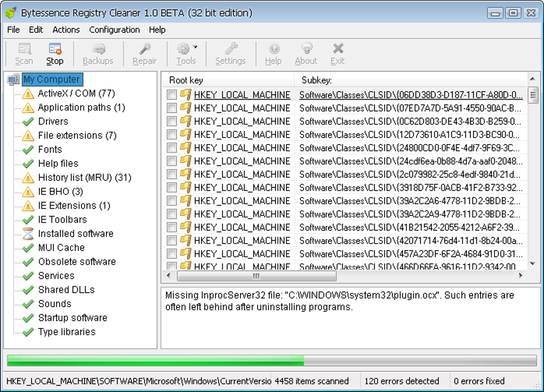Click warning icon beside History list (MRU)
This screenshot has width=544, height=392.
tap(28, 178)
